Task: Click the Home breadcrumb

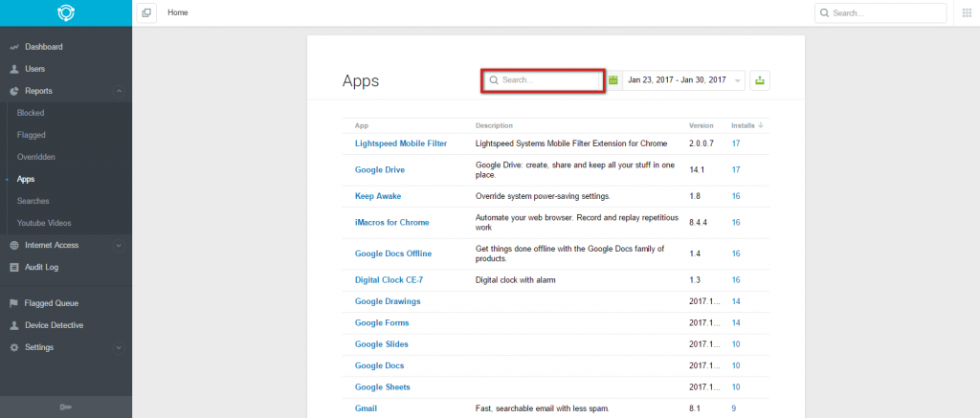Action: point(177,12)
